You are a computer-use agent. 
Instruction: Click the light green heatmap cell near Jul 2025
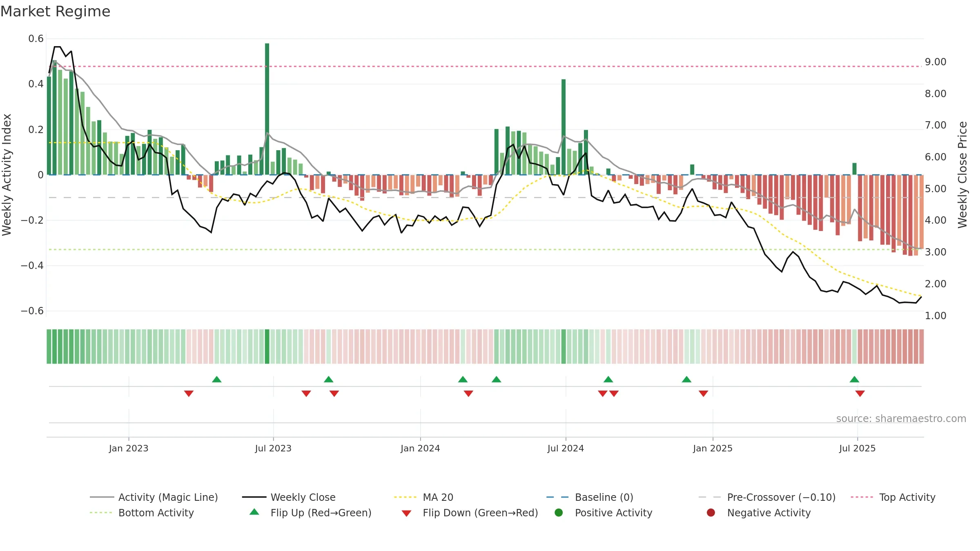(x=854, y=347)
